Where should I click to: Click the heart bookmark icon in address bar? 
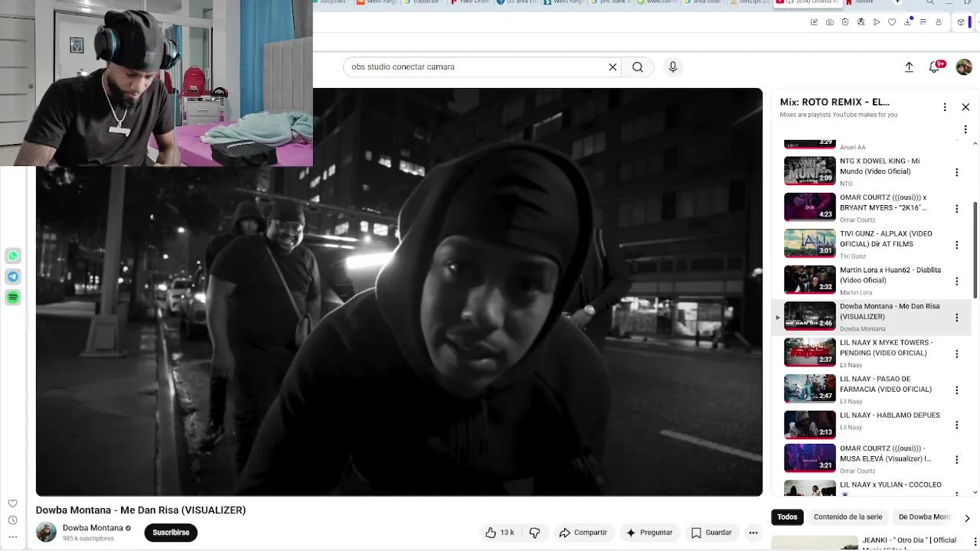[892, 22]
